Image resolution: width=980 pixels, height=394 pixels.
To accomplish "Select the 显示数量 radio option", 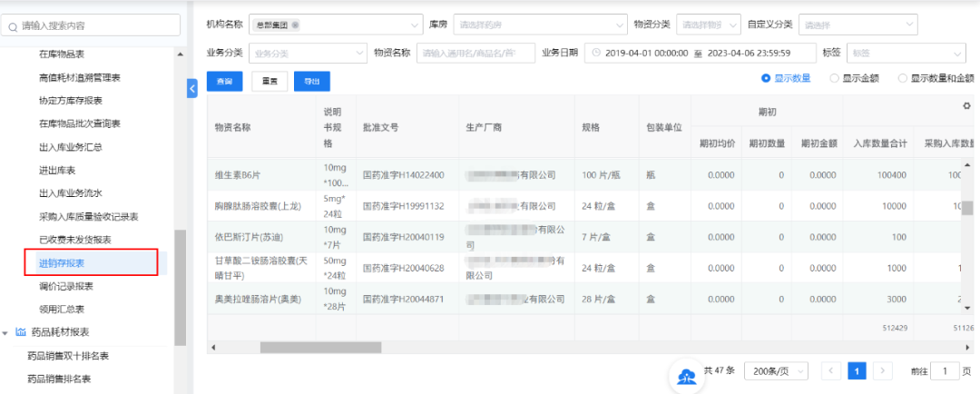I will 767,79.
